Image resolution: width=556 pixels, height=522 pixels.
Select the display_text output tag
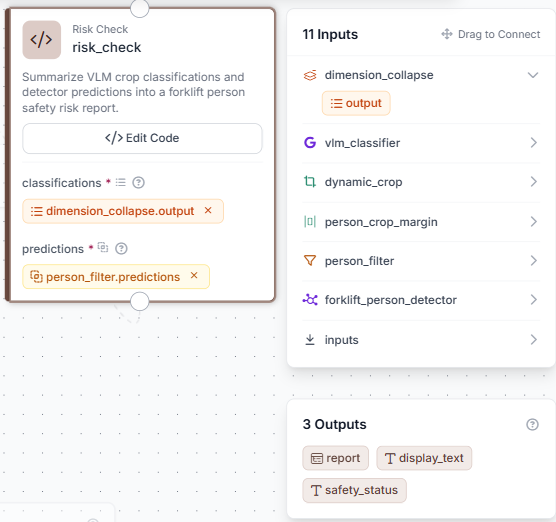coord(424,458)
